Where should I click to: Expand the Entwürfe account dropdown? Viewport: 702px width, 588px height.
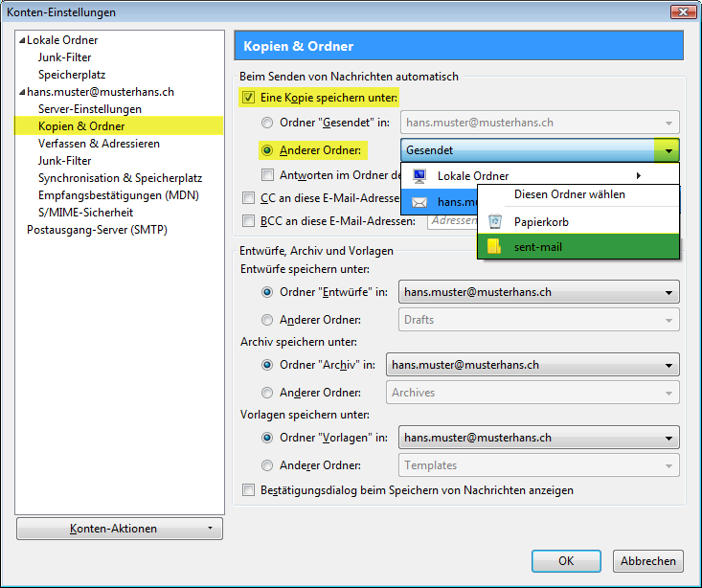[x=667, y=292]
